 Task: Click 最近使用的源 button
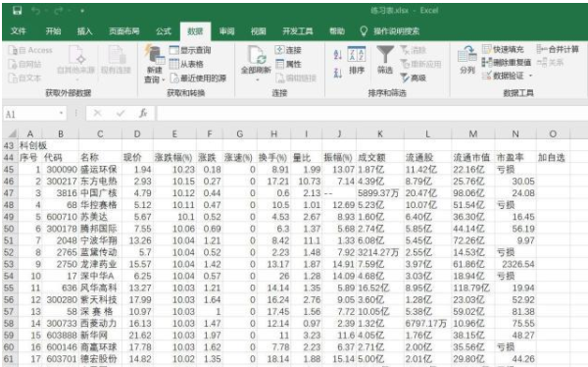[x=198, y=79]
